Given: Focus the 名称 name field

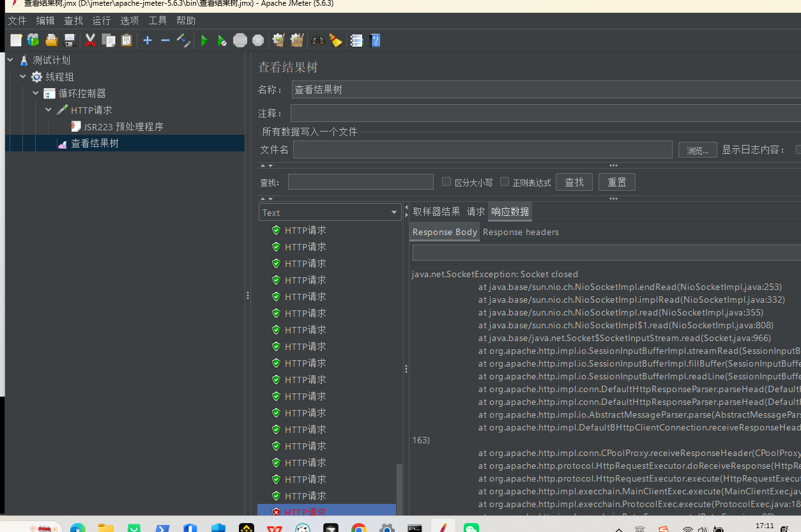Looking at the screenshot, I should (546, 89).
